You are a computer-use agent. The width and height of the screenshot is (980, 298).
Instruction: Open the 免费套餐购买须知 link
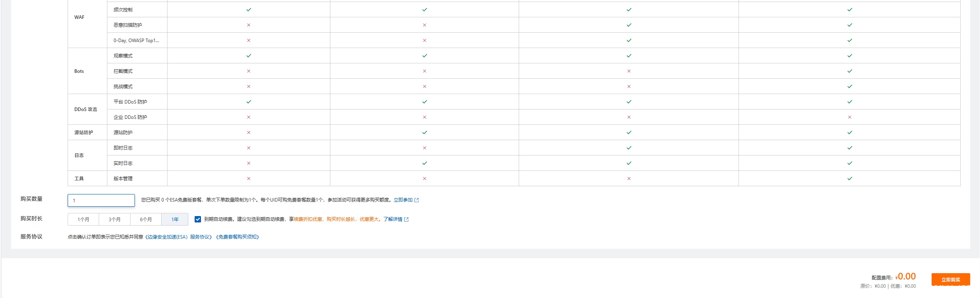238,237
